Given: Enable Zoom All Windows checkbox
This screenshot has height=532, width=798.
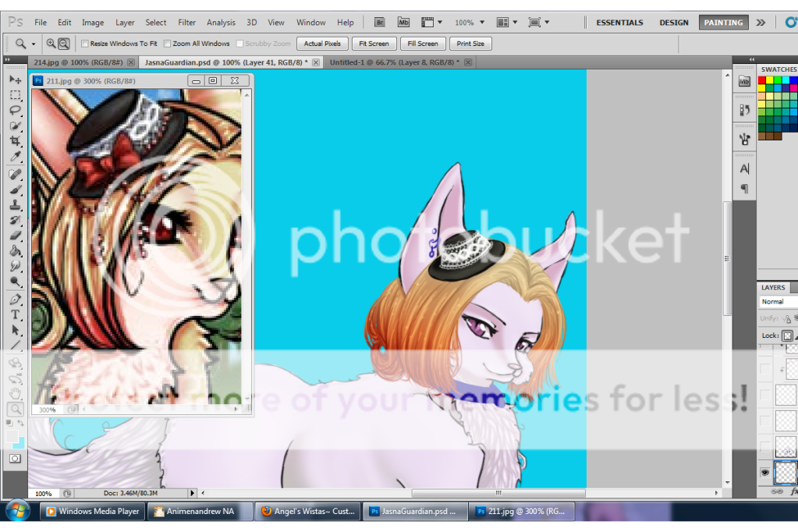Looking at the screenshot, I should (x=168, y=44).
